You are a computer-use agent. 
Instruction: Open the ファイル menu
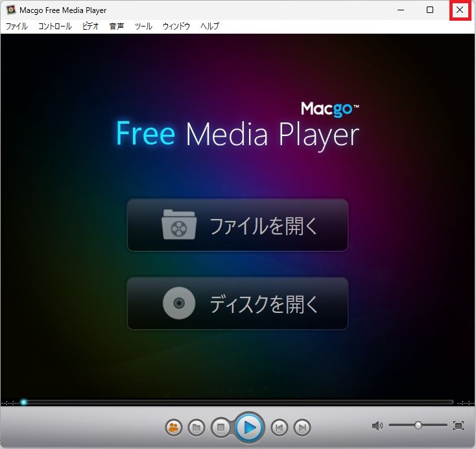click(17, 27)
